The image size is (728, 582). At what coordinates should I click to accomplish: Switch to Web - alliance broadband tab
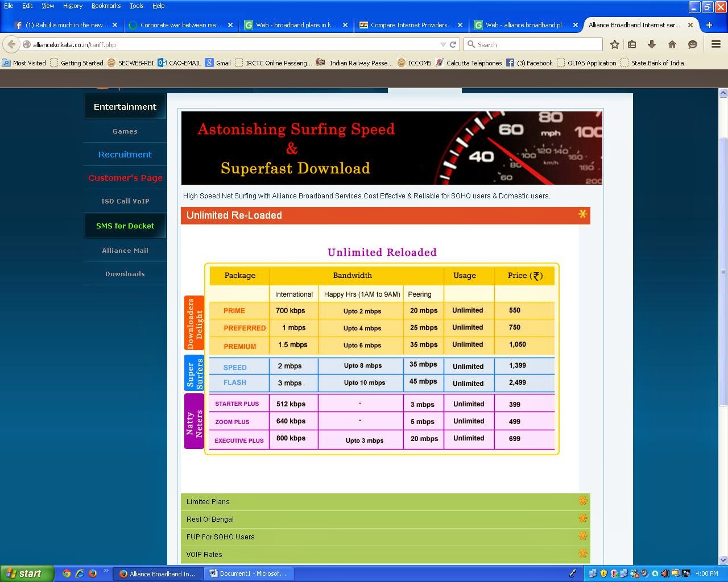pos(526,25)
